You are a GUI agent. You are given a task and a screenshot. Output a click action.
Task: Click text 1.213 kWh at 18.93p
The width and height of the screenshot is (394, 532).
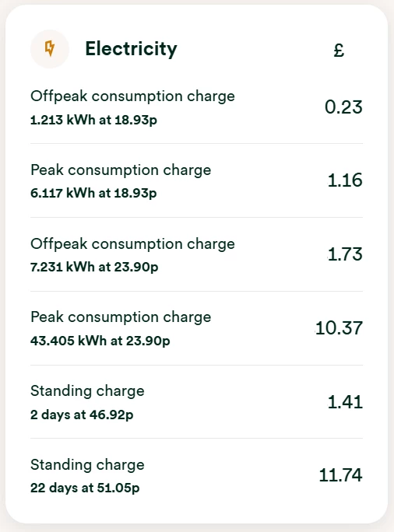click(x=93, y=120)
